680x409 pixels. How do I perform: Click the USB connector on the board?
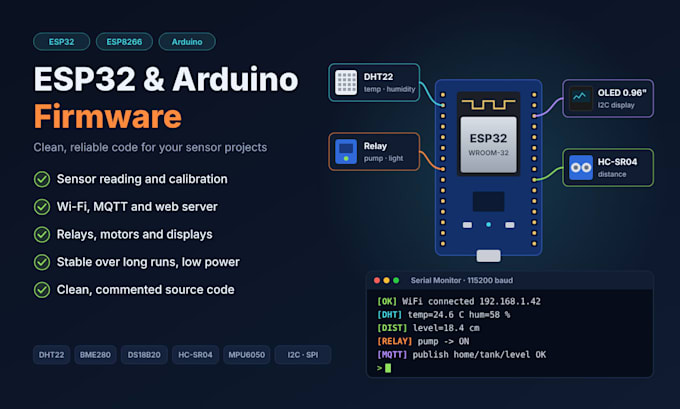[x=488, y=255]
